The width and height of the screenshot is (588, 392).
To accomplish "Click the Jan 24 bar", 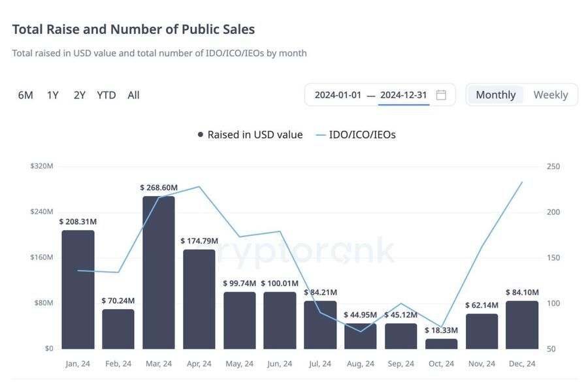I will coord(78,289).
